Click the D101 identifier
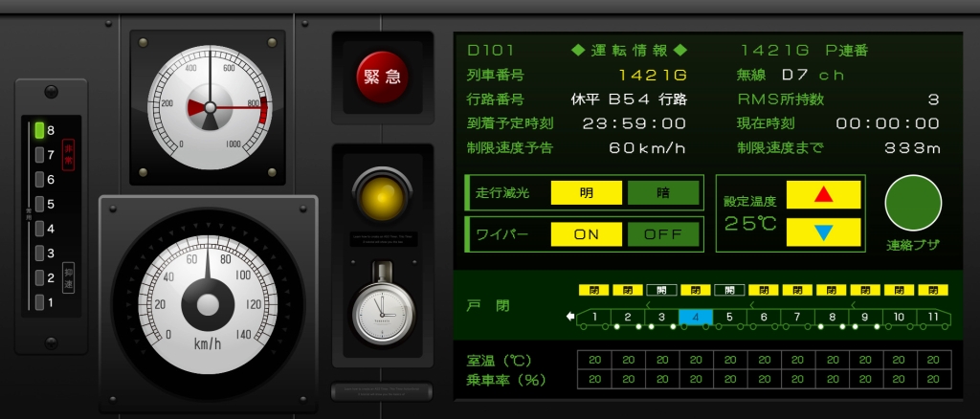Image resolution: width=980 pixels, height=419 pixels. pyautogui.click(x=491, y=51)
